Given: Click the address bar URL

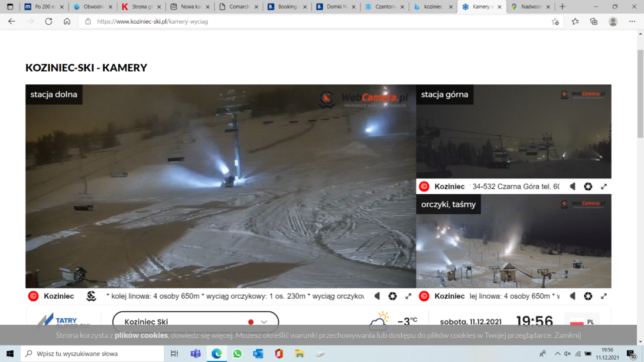Looking at the screenshot, I should click(x=152, y=21).
